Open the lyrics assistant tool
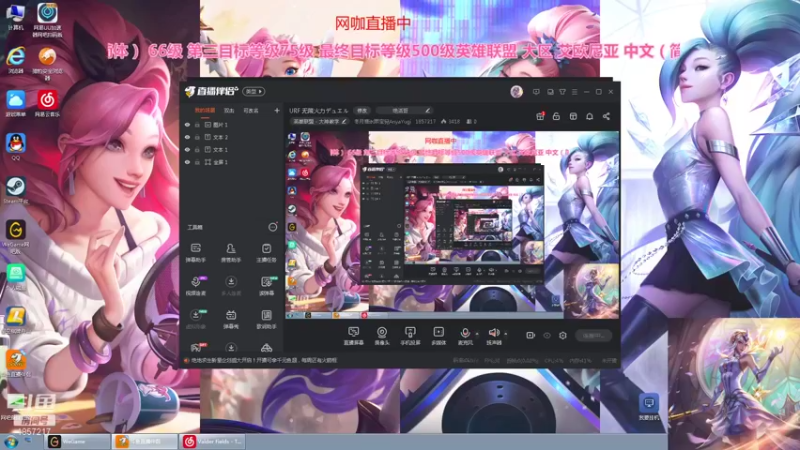Image resolution: width=800 pixels, height=450 pixels. pos(266,319)
